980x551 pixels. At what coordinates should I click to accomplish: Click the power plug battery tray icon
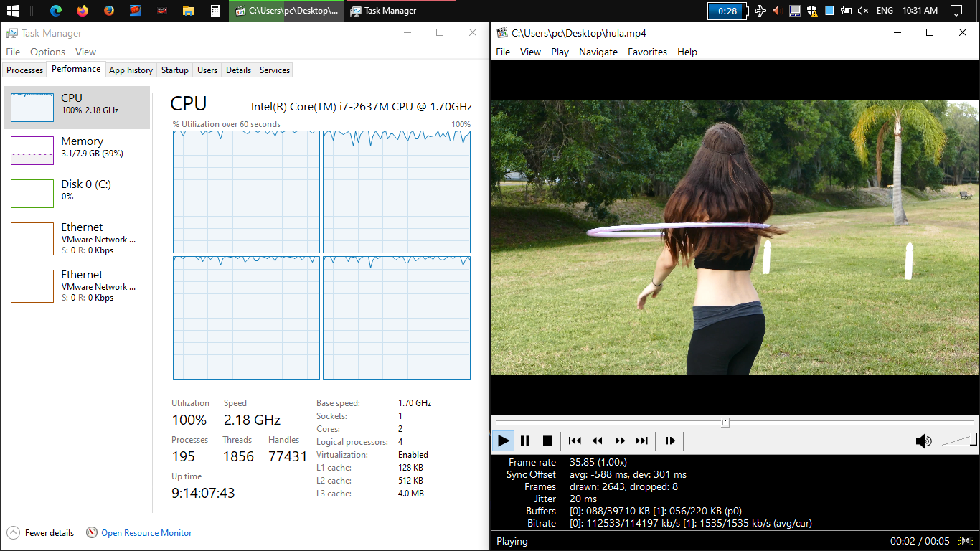[847, 11]
